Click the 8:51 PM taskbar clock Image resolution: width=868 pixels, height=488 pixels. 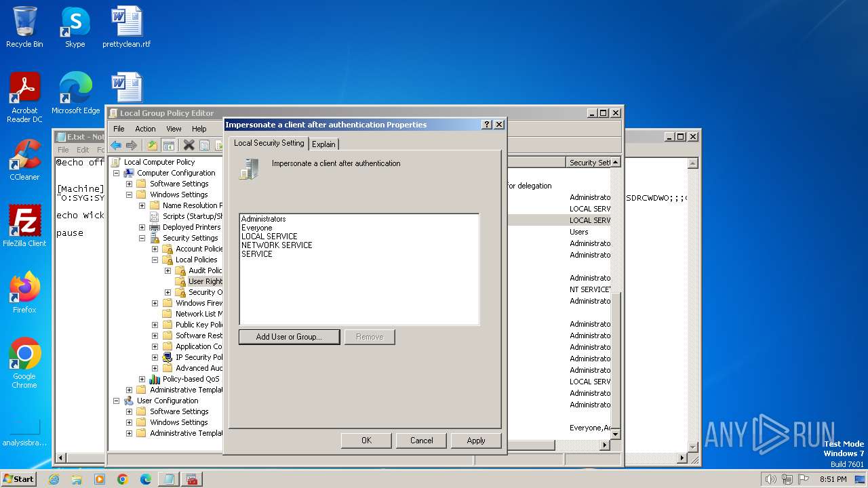click(833, 479)
